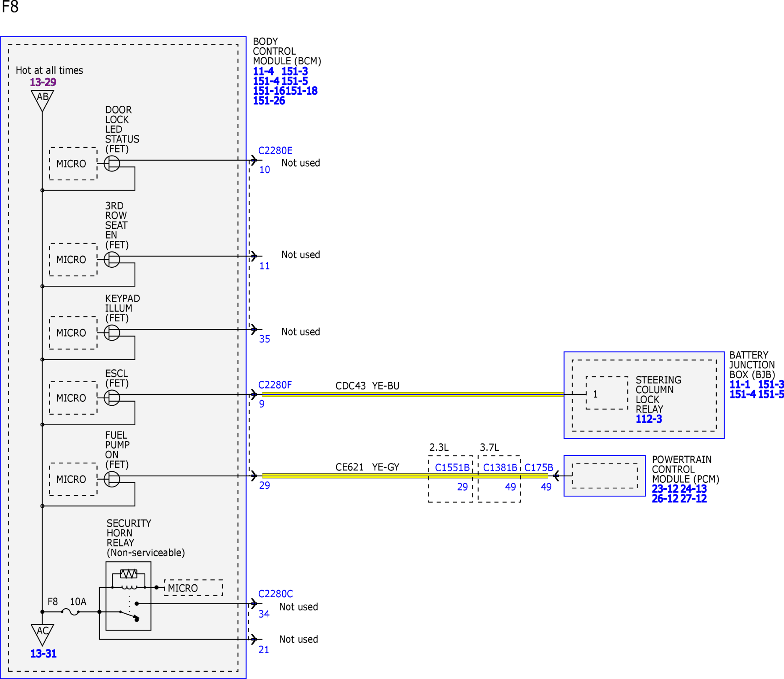This screenshot has height=679, width=784.
Task: Select the CDC43 YE-BU wire label
Action: pyautogui.click(x=367, y=386)
